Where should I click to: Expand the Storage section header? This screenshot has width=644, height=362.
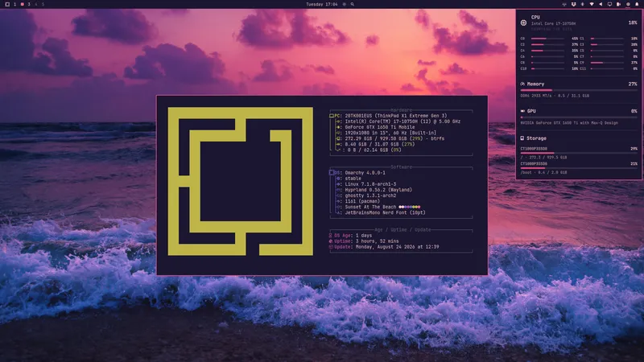(x=579, y=138)
